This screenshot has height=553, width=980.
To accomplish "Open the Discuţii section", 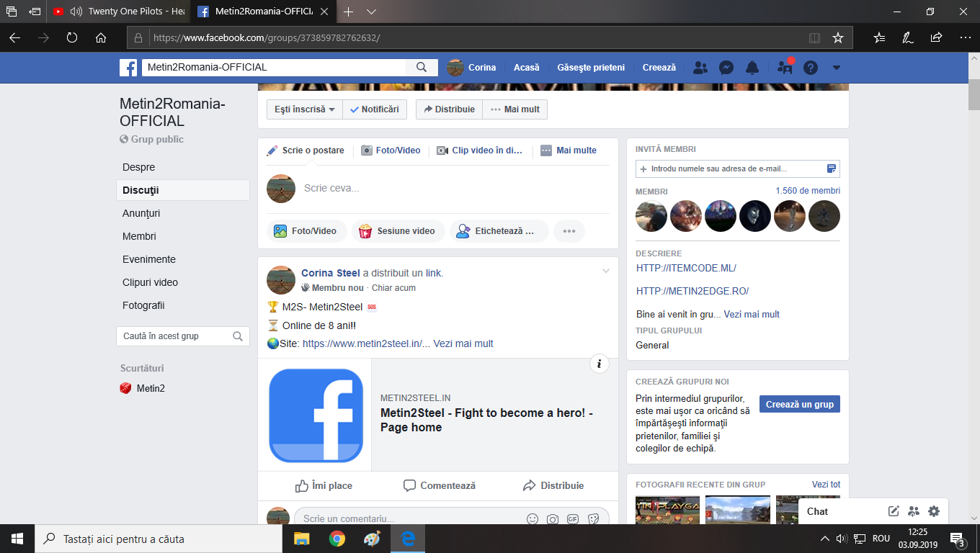I will click(183, 190).
